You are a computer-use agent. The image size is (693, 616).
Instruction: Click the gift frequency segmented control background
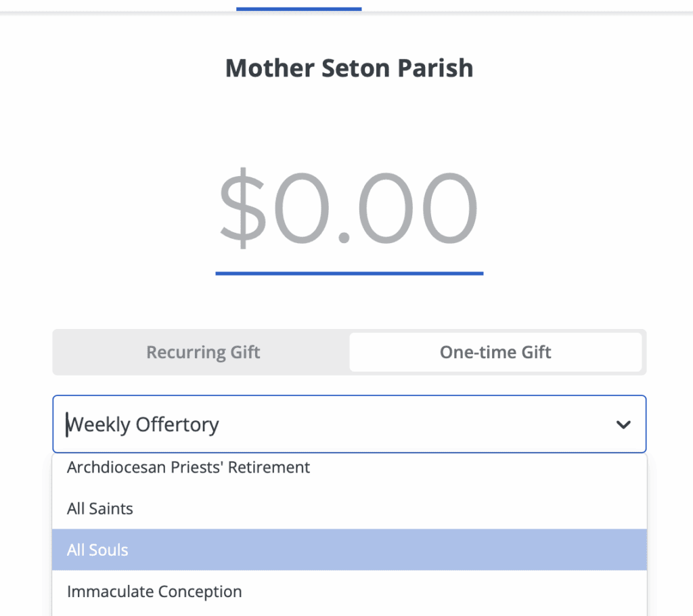(x=349, y=333)
